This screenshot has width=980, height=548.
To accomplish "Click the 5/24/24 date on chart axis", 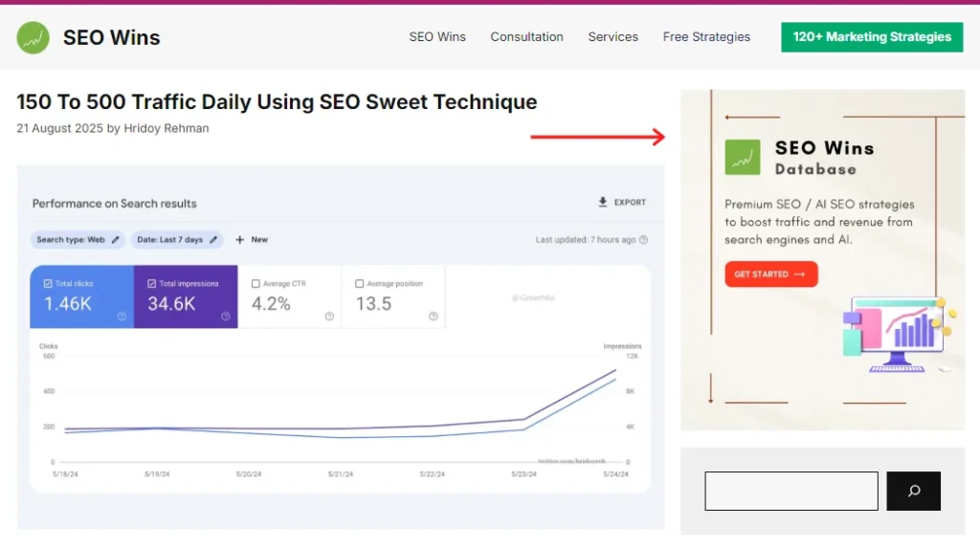I will coord(615,474).
